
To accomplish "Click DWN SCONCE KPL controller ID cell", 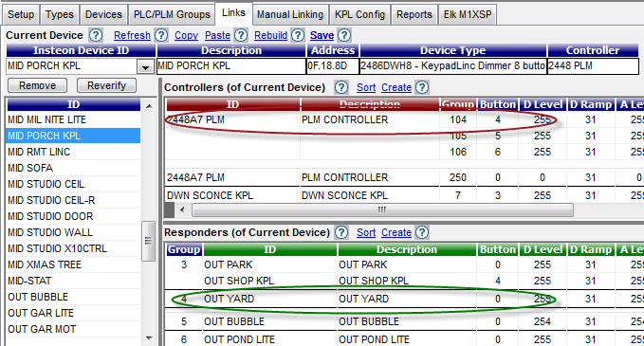I will [x=233, y=195].
